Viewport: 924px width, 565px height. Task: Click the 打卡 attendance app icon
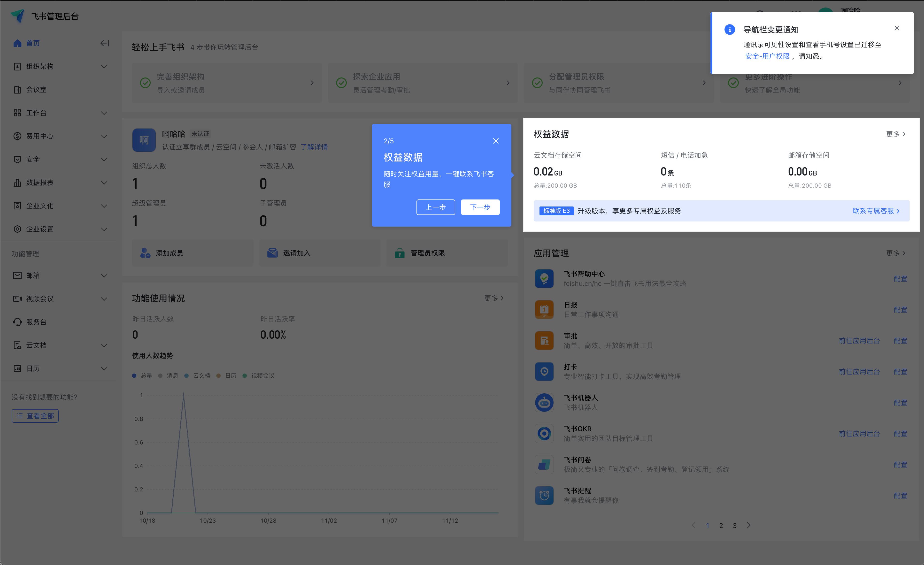(544, 372)
